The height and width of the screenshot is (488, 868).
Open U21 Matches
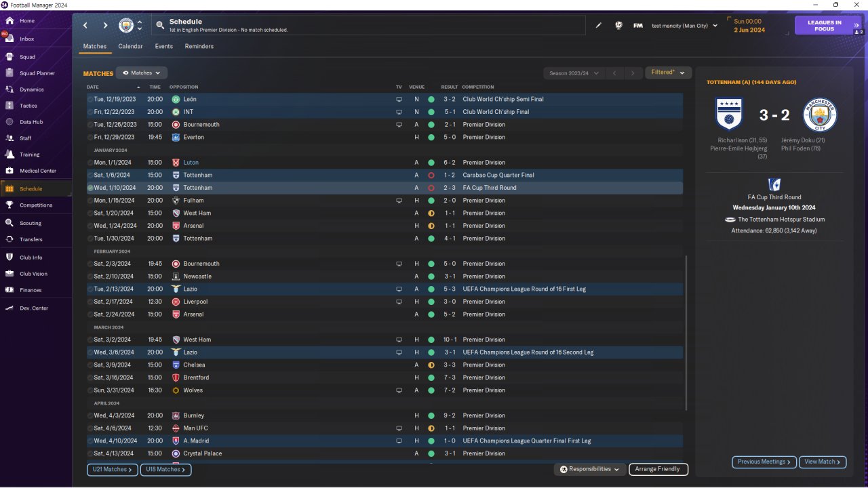tap(113, 469)
